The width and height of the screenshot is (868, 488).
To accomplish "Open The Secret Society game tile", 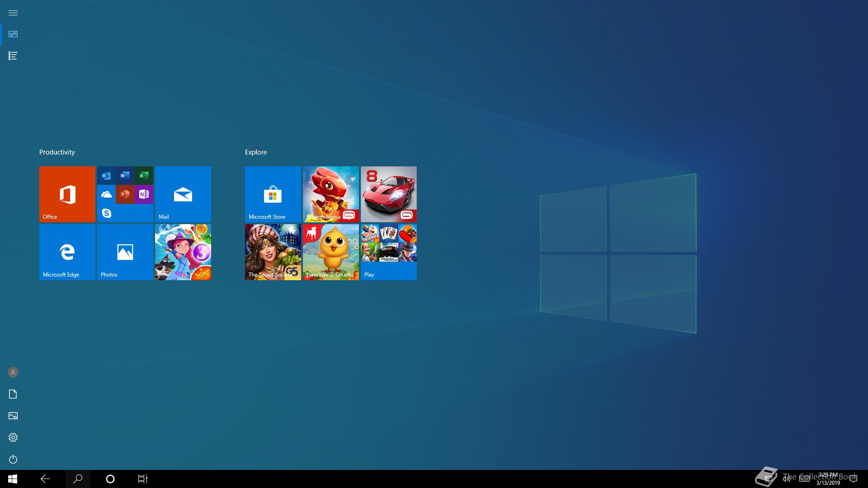I will pos(273,252).
